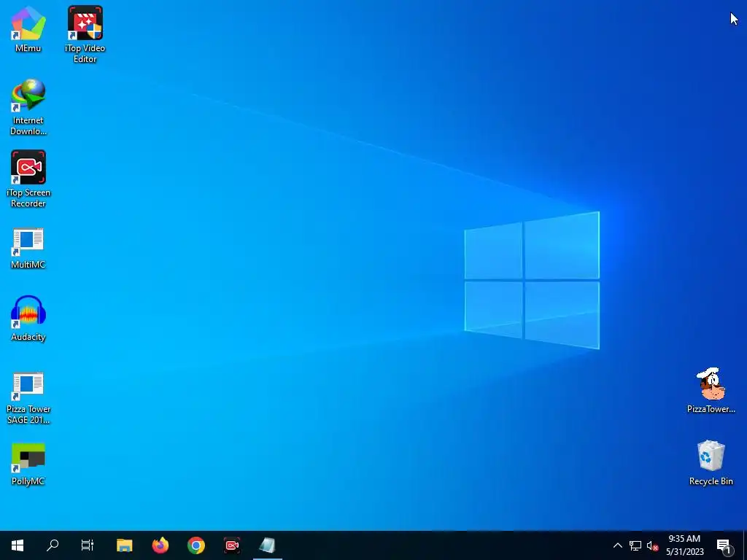This screenshot has height=560, width=747.
Task: Select the PollyMC desktop shortcut
Action: click(x=28, y=464)
